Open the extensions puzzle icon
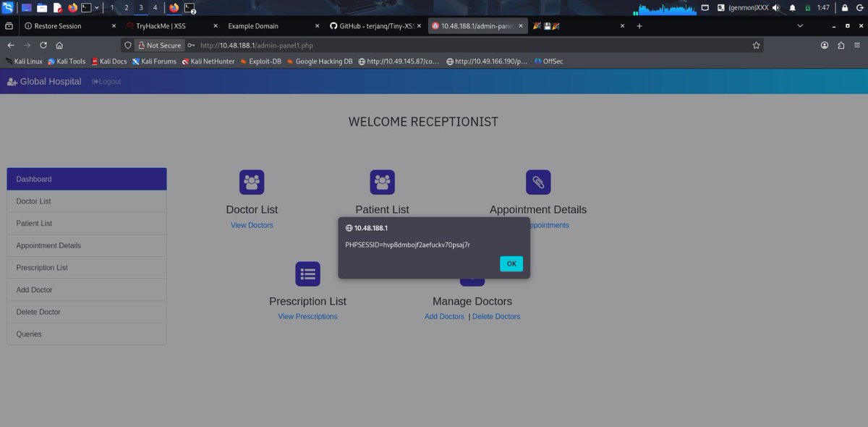The height and width of the screenshot is (427, 868). [841, 45]
